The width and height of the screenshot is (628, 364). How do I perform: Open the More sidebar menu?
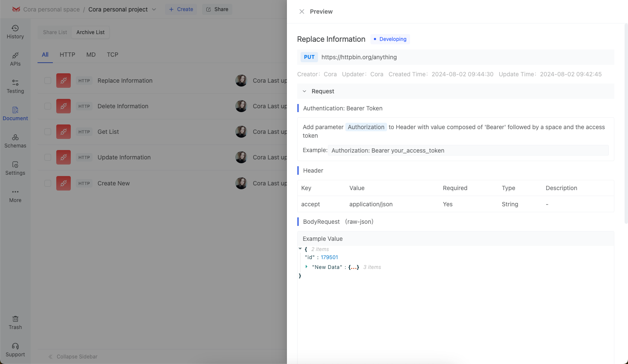[15, 196]
